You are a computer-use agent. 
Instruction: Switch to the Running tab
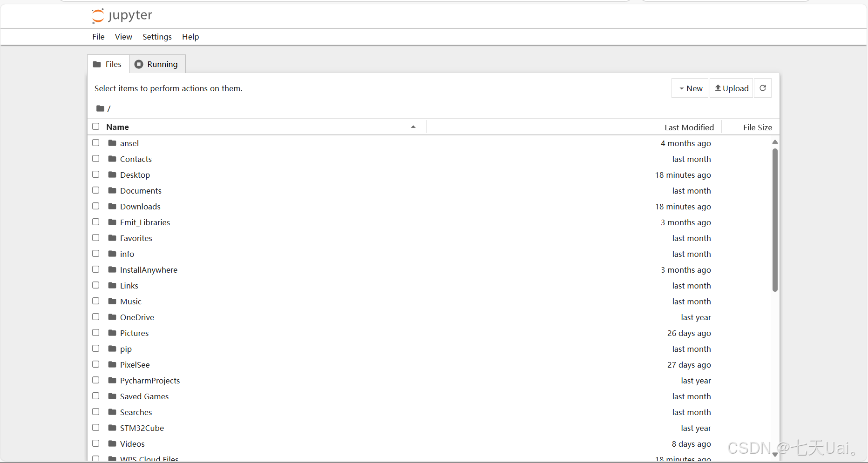pos(157,64)
